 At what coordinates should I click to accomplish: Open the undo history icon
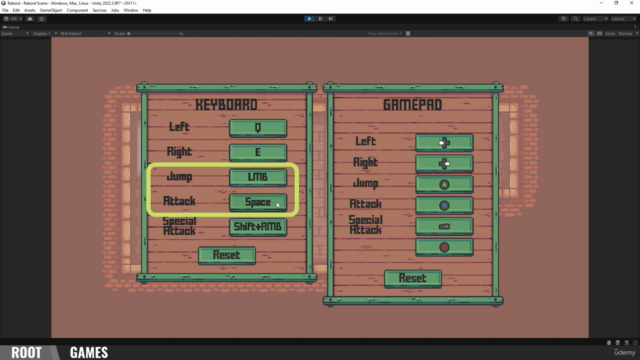(x=564, y=19)
